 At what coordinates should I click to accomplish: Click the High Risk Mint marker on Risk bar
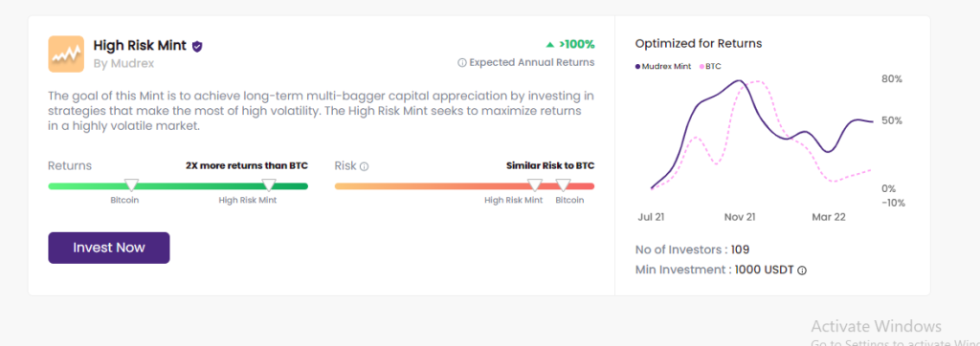coord(534,184)
